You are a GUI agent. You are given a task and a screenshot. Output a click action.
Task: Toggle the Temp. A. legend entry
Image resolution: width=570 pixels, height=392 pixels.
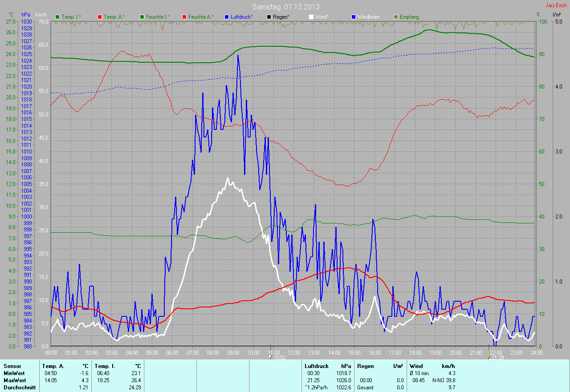[114, 17]
